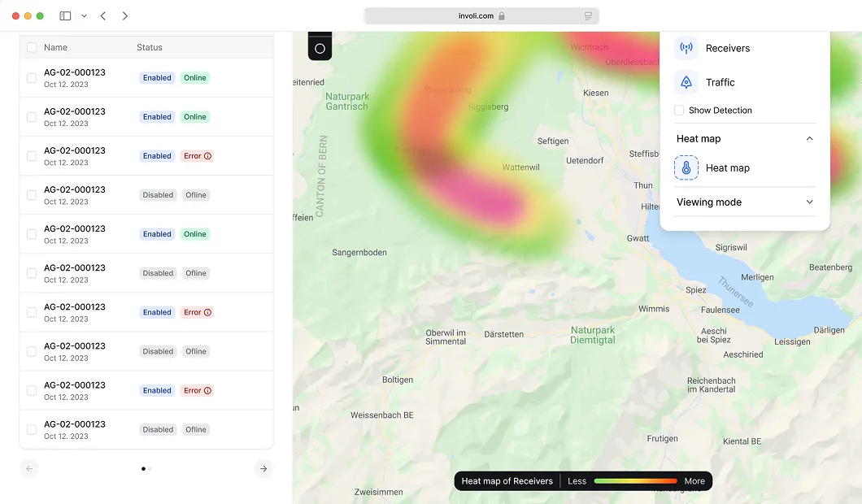The height and width of the screenshot is (504, 862).
Task: Activate the Heat map thermometer icon
Action: (686, 167)
